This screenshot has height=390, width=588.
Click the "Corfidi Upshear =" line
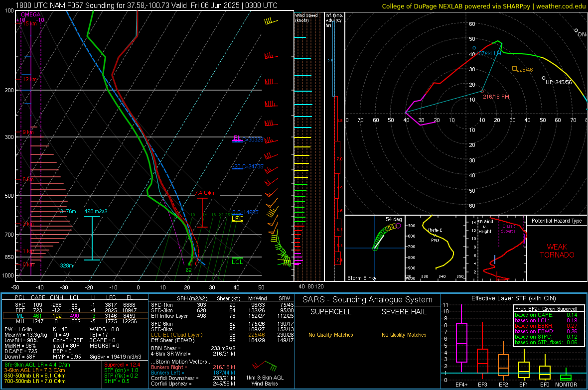click(193, 383)
